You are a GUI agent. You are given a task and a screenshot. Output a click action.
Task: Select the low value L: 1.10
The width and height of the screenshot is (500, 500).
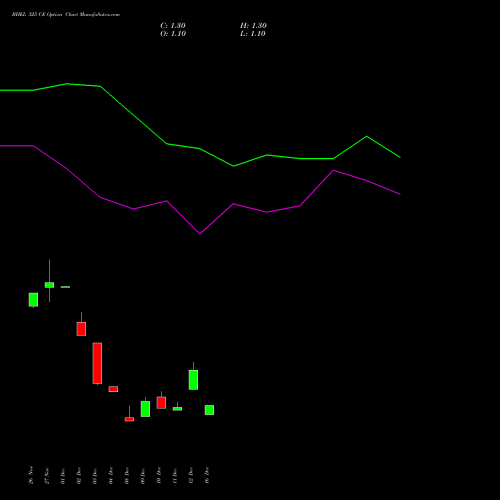tap(253, 34)
